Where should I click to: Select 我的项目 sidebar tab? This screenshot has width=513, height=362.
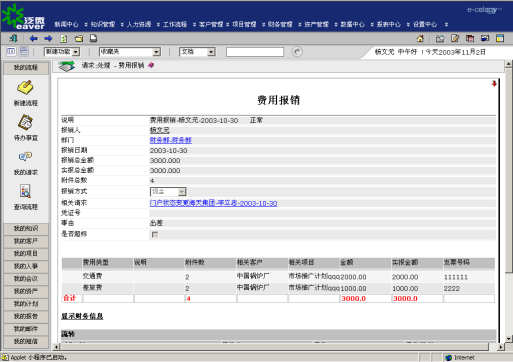pyautogui.click(x=26, y=254)
